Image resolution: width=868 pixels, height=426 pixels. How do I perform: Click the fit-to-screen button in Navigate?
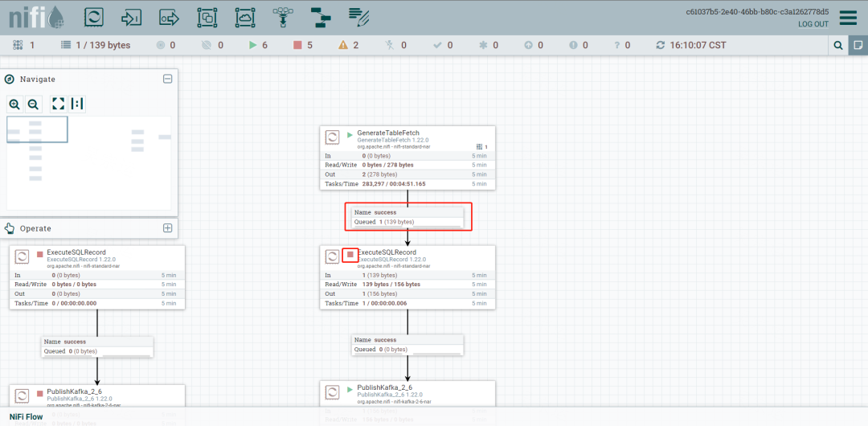[x=58, y=104]
